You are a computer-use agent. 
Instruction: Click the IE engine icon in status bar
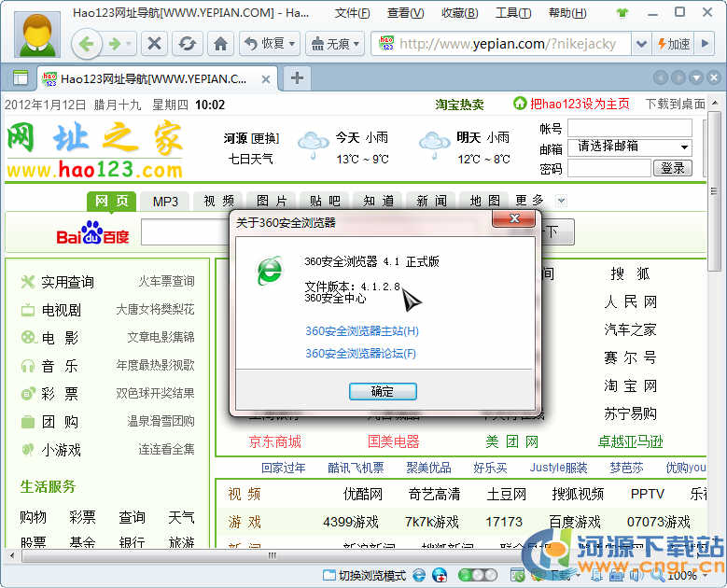pyautogui.click(x=419, y=576)
